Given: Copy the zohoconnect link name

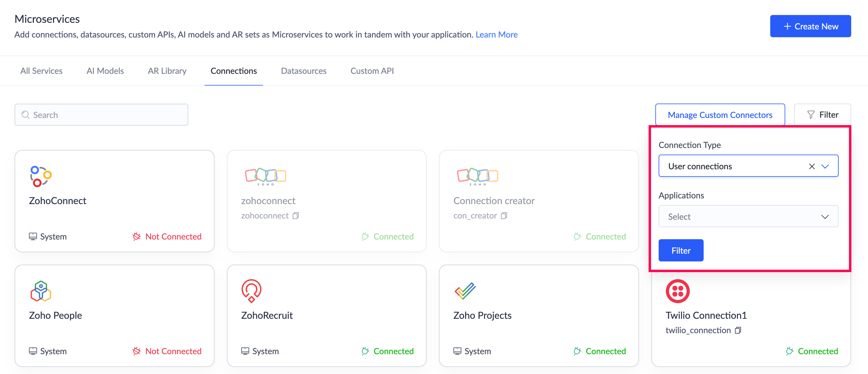Looking at the screenshot, I should click(296, 216).
